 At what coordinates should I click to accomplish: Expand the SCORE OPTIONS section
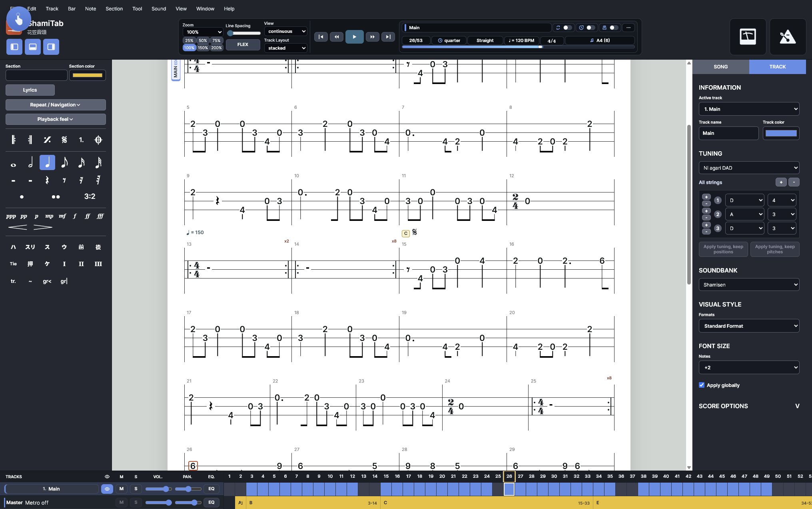[x=749, y=406]
